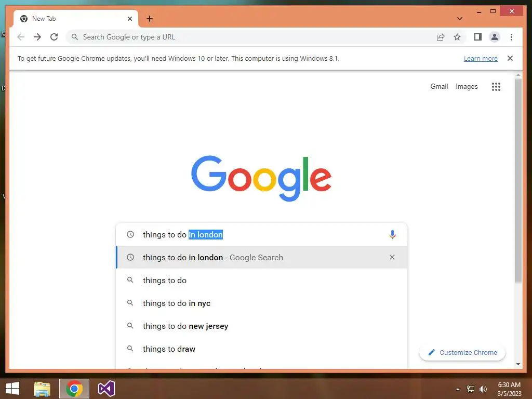Choose suggestion 'things to draw'
This screenshot has height=399, width=532.
[x=262, y=349]
